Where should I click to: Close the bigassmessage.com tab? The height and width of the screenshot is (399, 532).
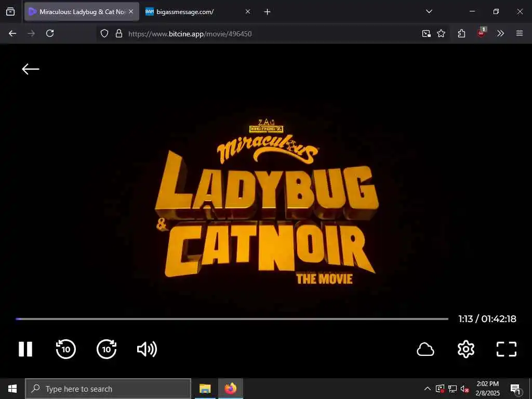(248, 11)
